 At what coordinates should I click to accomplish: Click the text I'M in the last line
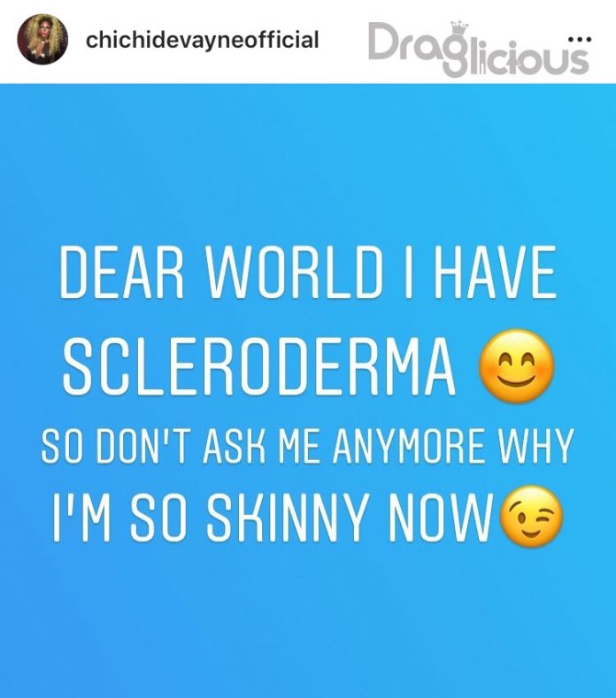click(x=81, y=517)
